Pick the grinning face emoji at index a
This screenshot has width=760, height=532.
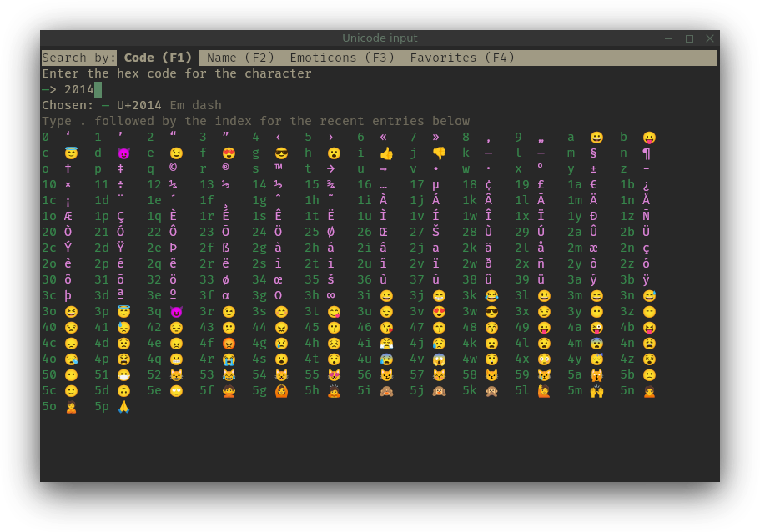pos(596,138)
